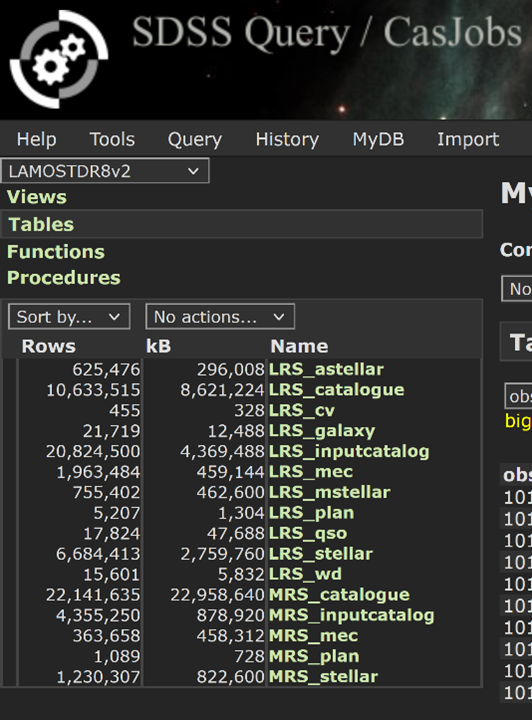The height and width of the screenshot is (720, 532).
Task: Open the LRS_mec table
Action: point(311,472)
